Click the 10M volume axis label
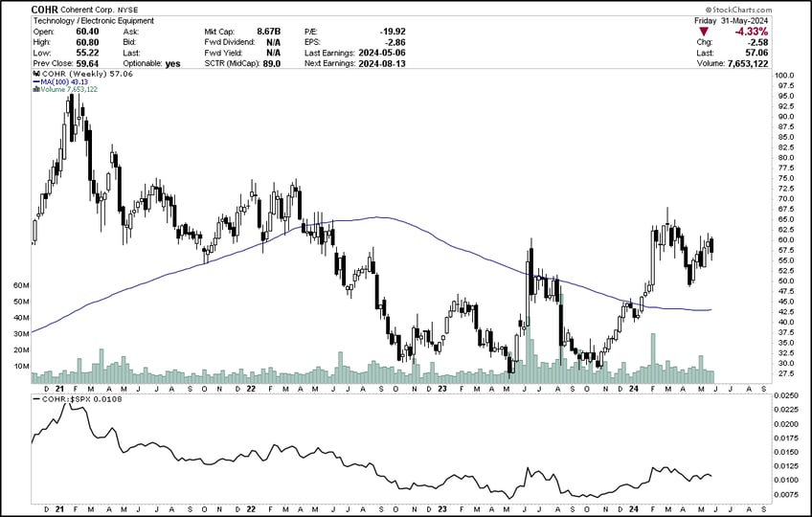 pyautogui.click(x=21, y=367)
